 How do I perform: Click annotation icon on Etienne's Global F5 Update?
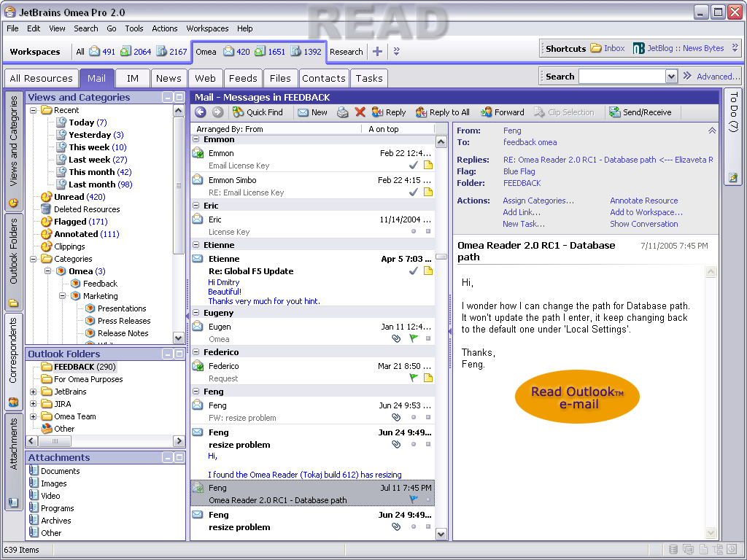pos(427,271)
